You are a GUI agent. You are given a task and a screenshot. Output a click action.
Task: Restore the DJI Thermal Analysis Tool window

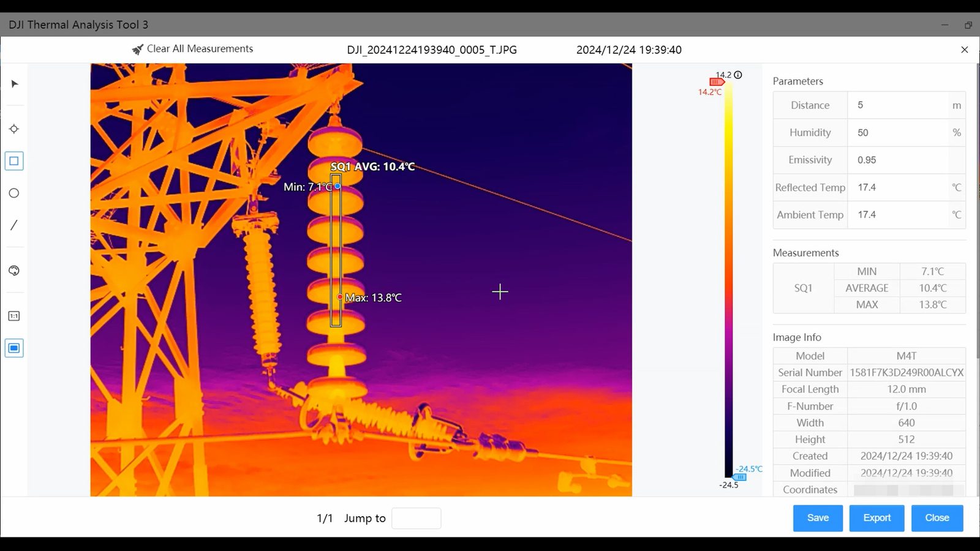click(968, 25)
